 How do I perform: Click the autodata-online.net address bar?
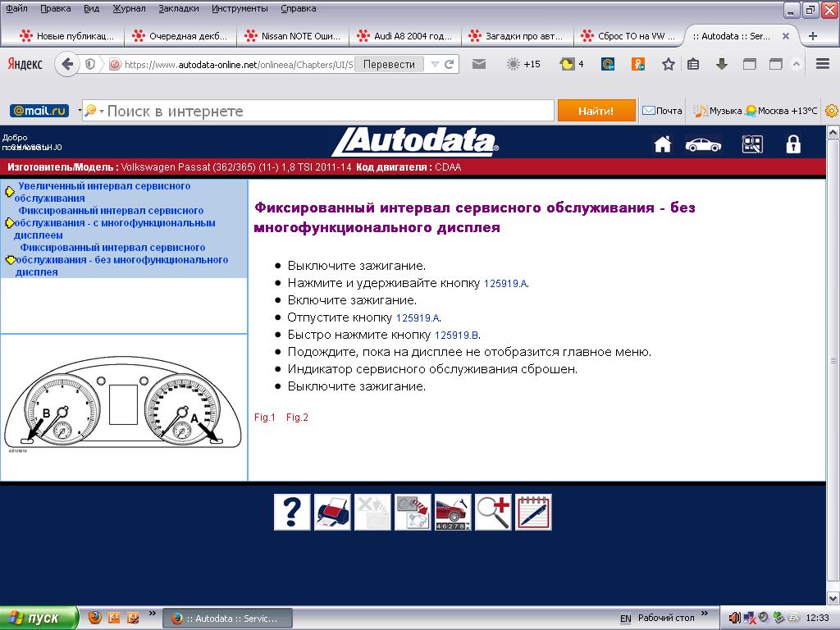tap(239, 64)
